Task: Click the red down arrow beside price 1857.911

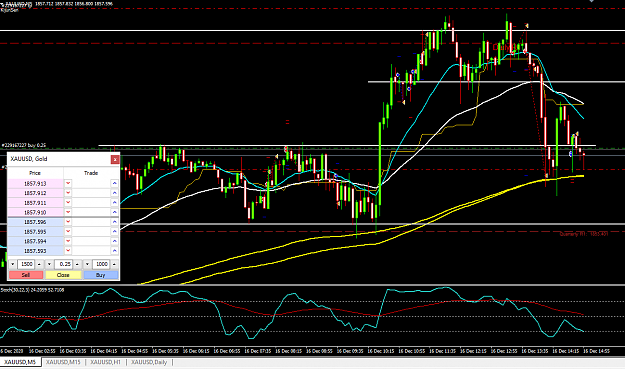Action: pyautogui.click(x=68, y=202)
